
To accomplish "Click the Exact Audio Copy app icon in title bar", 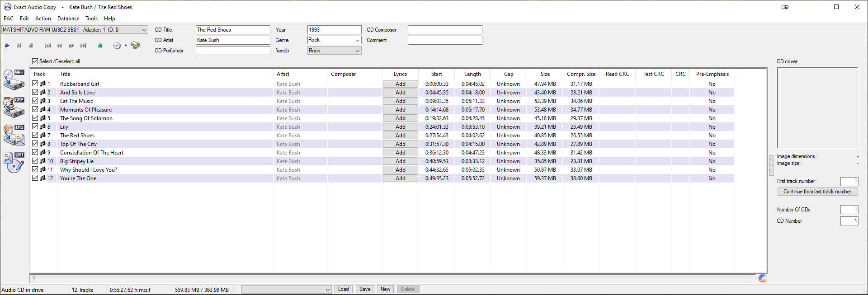I will tap(7, 7).
